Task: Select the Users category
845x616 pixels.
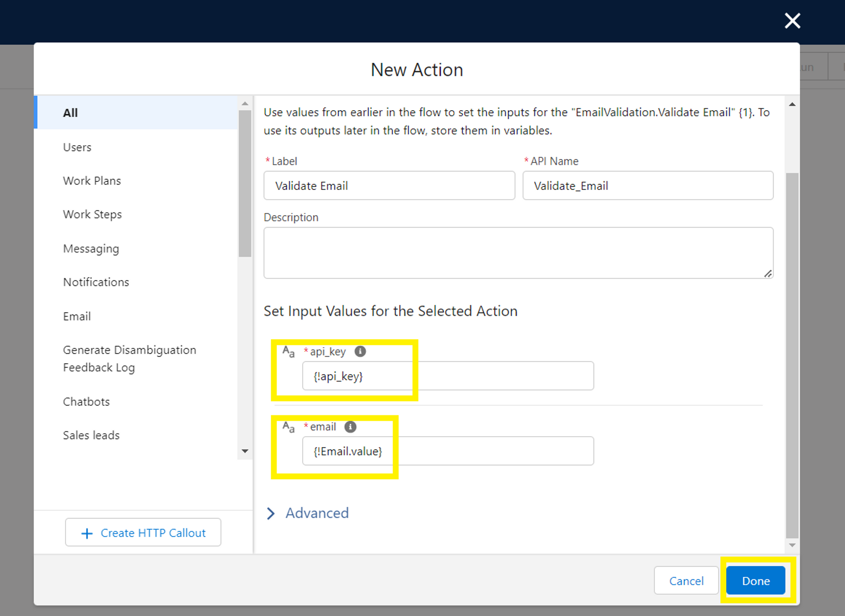Action: click(x=77, y=147)
